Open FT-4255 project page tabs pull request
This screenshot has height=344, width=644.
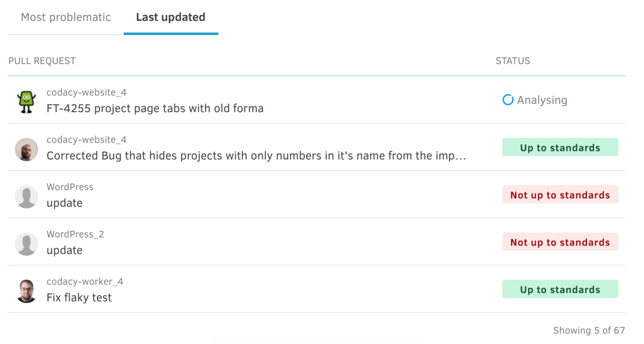pos(155,108)
